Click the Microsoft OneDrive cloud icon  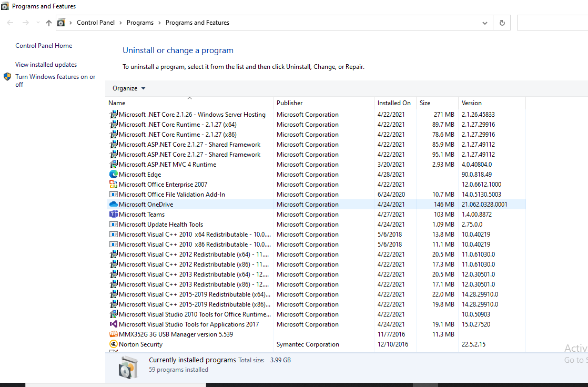[113, 205]
